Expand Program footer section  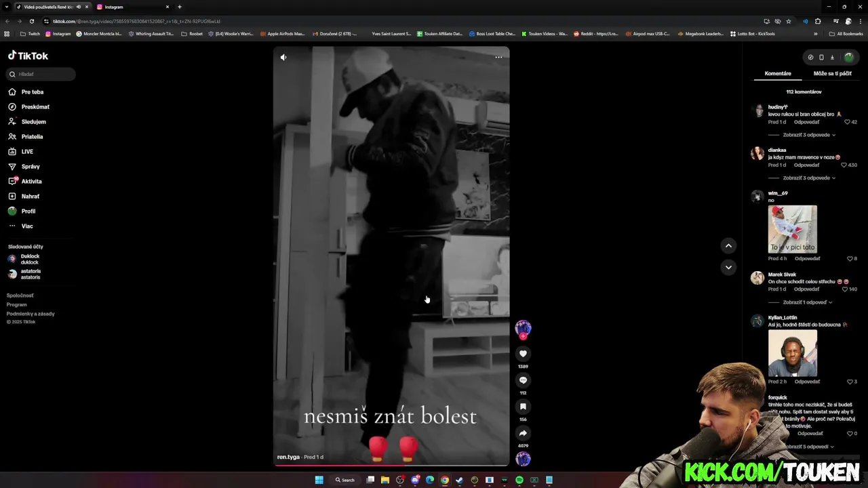point(16,305)
